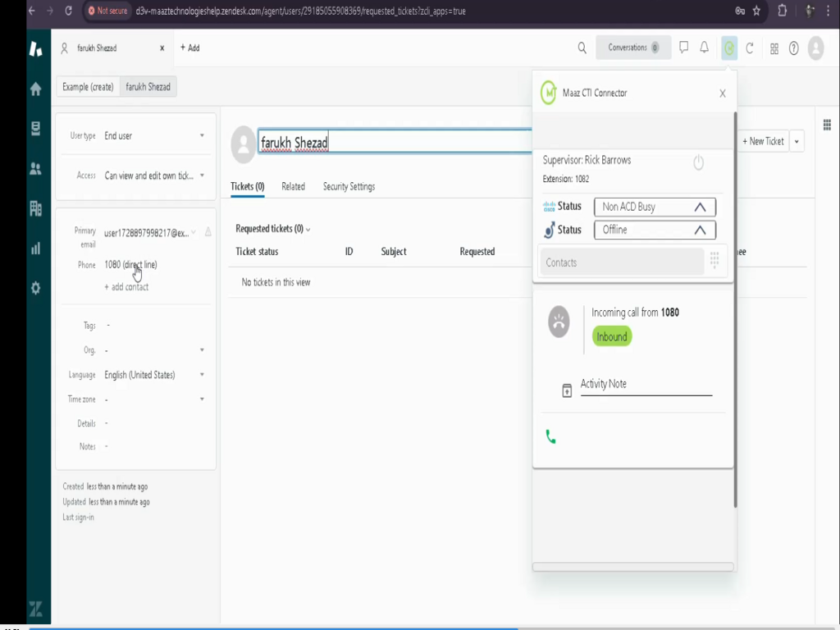840x630 pixels.
Task: Click the notifications bell icon
Action: pos(704,48)
